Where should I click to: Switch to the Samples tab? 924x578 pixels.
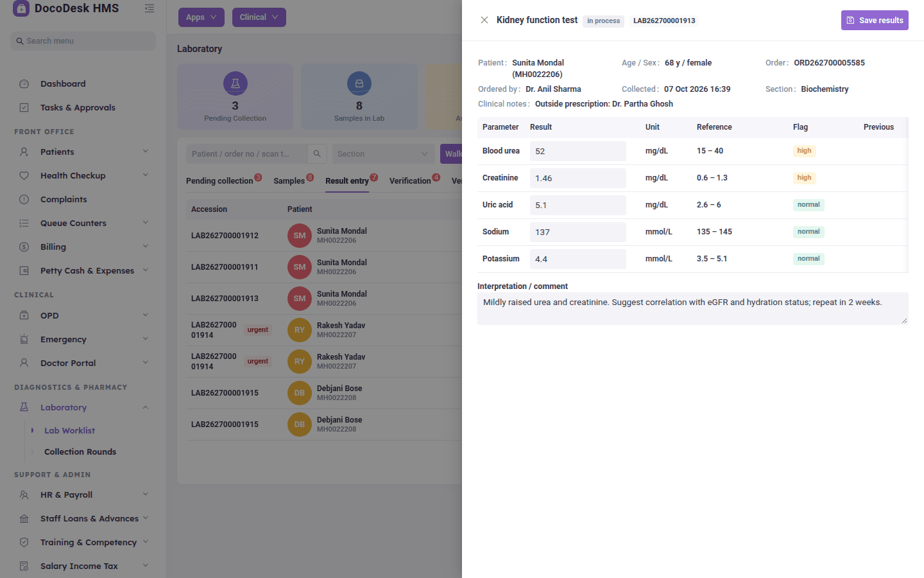point(289,180)
